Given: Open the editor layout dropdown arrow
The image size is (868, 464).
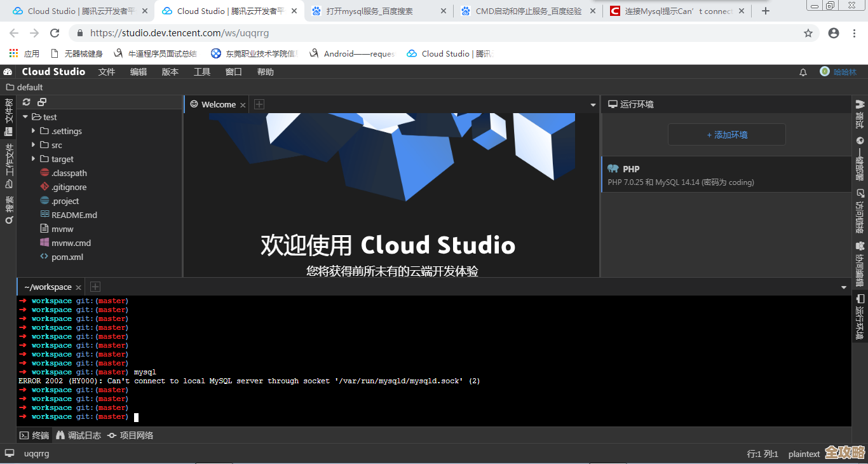Looking at the screenshot, I should (x=592, y=104).
